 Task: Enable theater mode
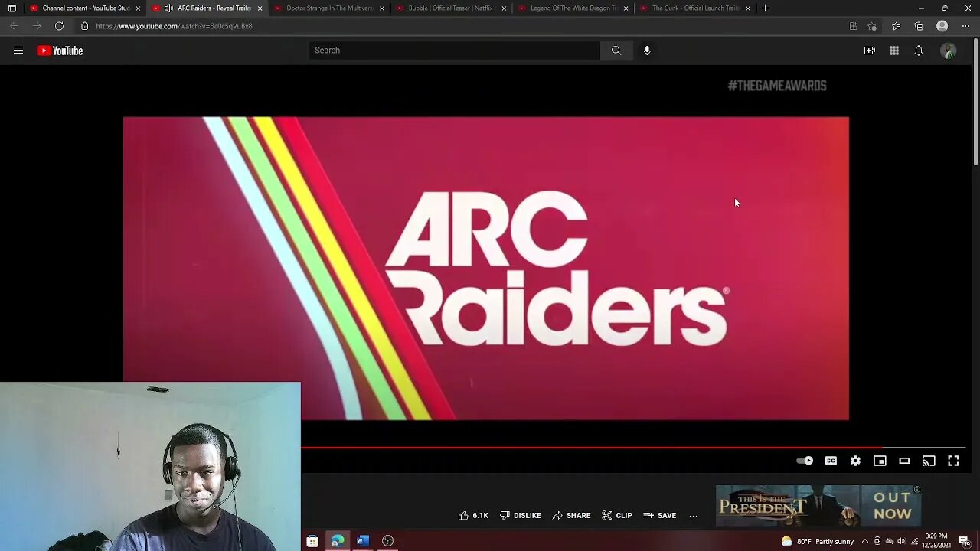904,461
